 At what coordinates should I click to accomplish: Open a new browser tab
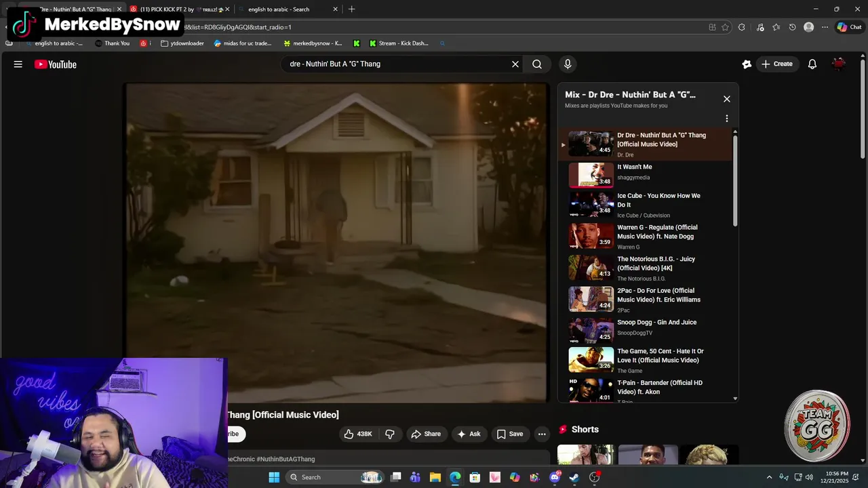pyautogui.click(x=351, y=9)
